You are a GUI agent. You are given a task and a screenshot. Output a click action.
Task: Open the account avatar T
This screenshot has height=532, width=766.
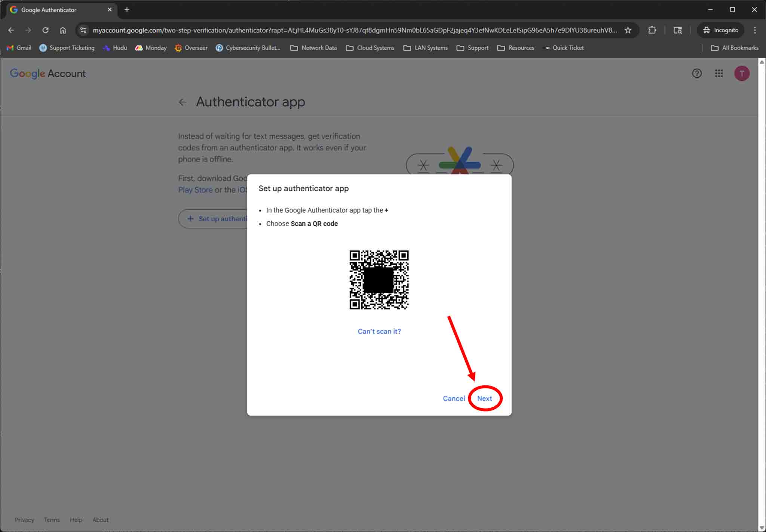tap(742, 73)
